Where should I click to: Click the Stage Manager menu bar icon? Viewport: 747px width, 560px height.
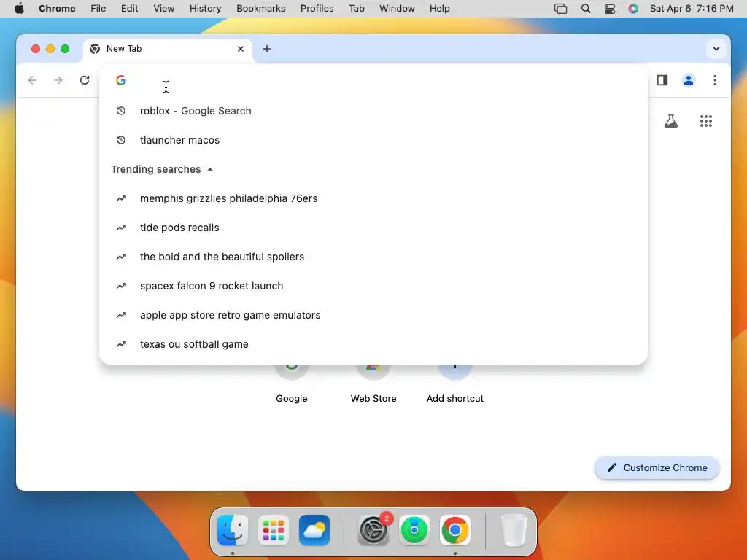coord(561,9)
